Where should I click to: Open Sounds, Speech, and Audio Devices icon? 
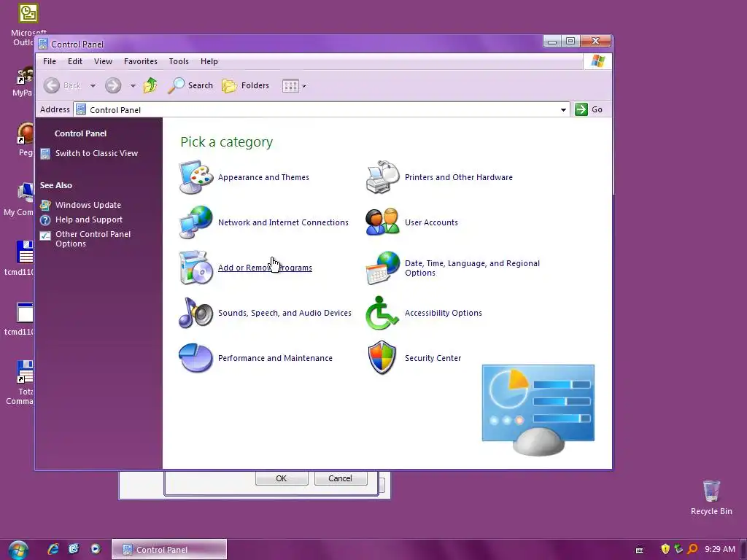196,313
